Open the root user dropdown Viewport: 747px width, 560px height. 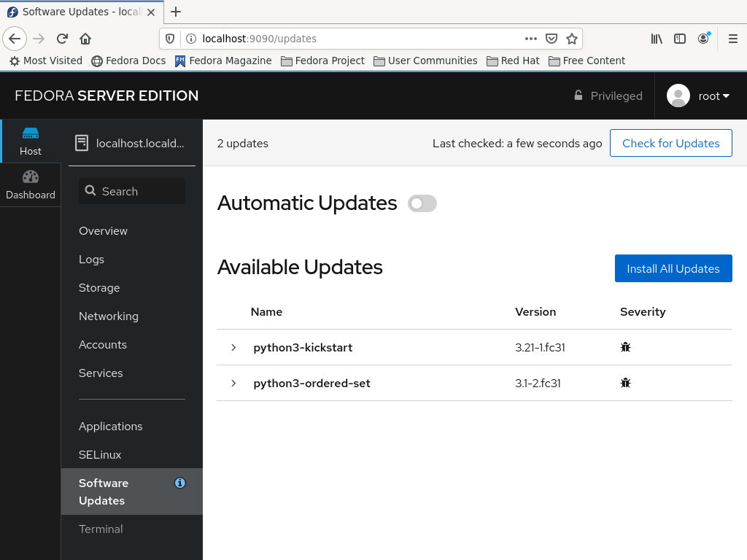click(x=713, y=96)
